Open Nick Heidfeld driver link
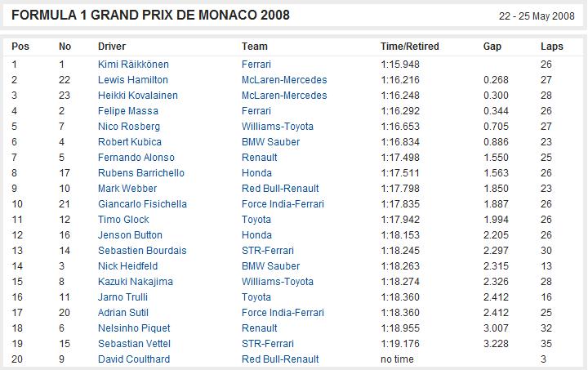Screen dimensions: 588x370 coord(127,266)
